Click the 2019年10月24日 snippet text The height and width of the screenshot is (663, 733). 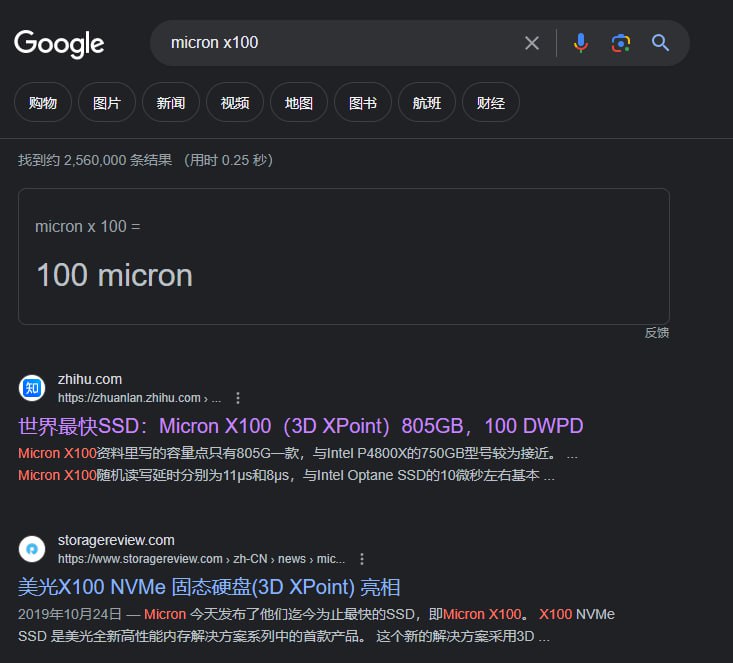(x=70, y=614)
